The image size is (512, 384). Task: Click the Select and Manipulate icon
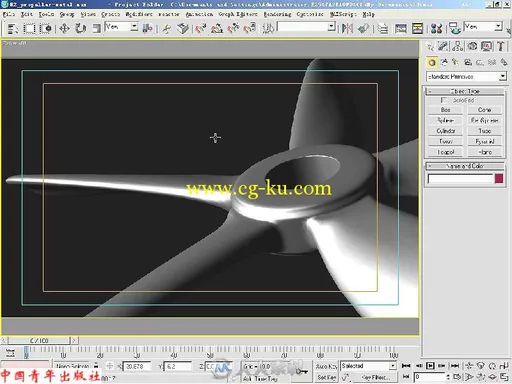click(x=166, y=29)
